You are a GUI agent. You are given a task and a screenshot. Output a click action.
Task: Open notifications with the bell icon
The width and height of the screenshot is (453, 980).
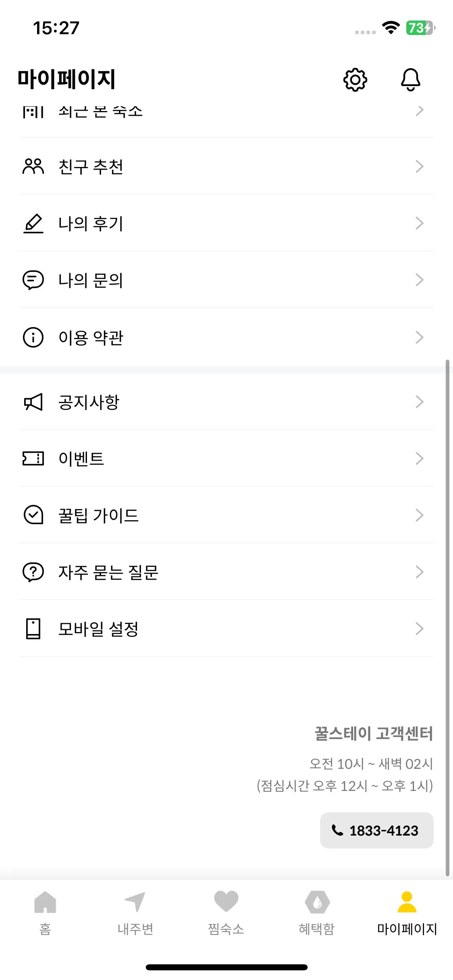(x=410, y=80)
